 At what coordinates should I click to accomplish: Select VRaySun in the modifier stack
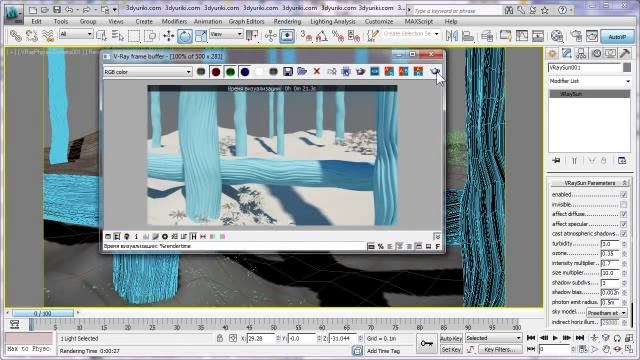click(589, 94)
